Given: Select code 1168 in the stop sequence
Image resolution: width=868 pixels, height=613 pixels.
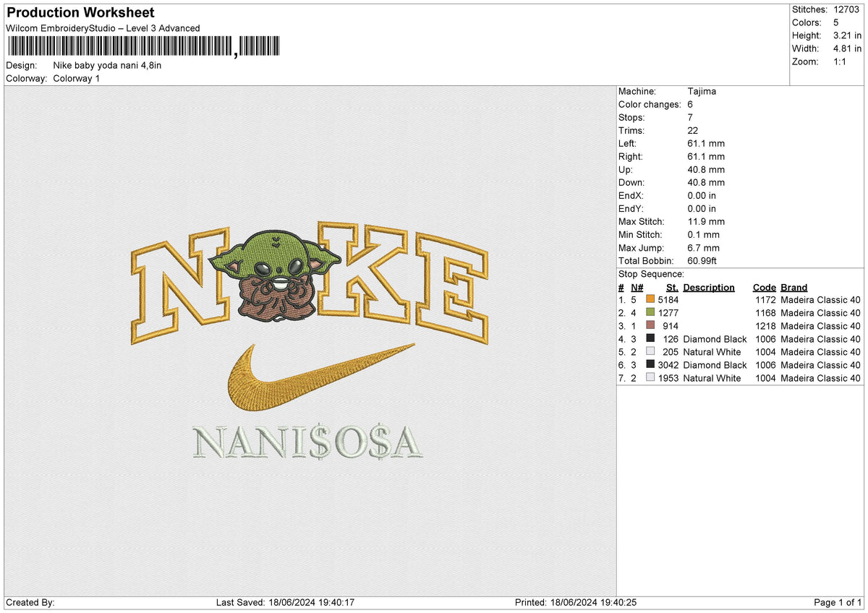Looking at the screenshot, I should (x=765, y=313).
